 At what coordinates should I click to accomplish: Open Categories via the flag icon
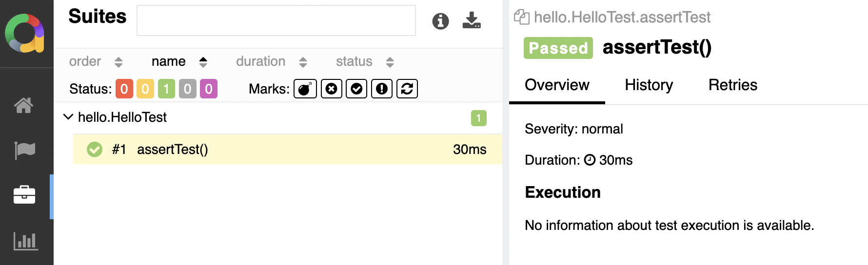(24, 150)
